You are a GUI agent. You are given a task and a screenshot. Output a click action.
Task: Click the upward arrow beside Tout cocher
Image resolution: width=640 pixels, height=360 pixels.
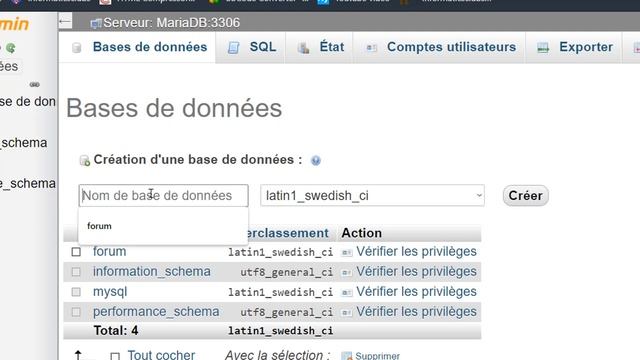point(78,355)
